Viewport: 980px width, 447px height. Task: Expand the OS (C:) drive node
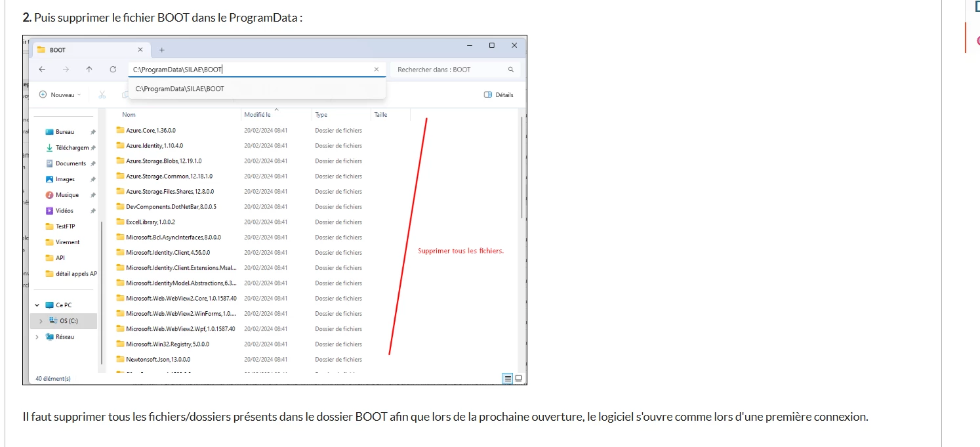click(41, 321)
